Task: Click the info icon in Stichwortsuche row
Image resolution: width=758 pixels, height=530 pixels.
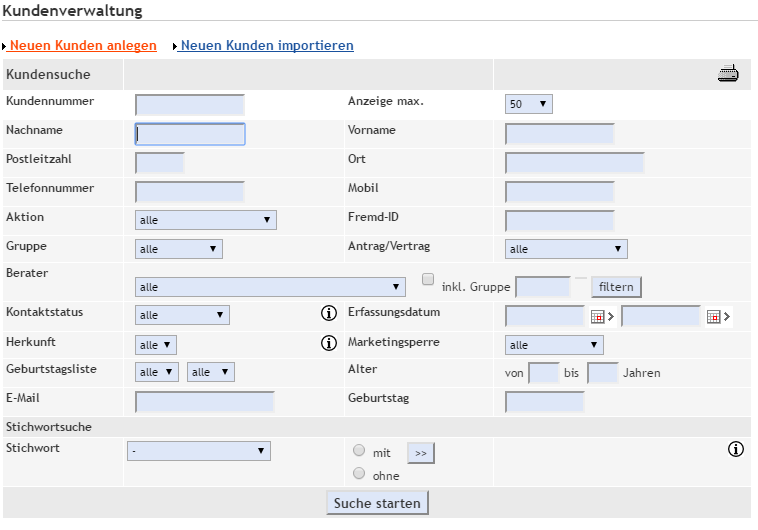Action: (736, 449)
